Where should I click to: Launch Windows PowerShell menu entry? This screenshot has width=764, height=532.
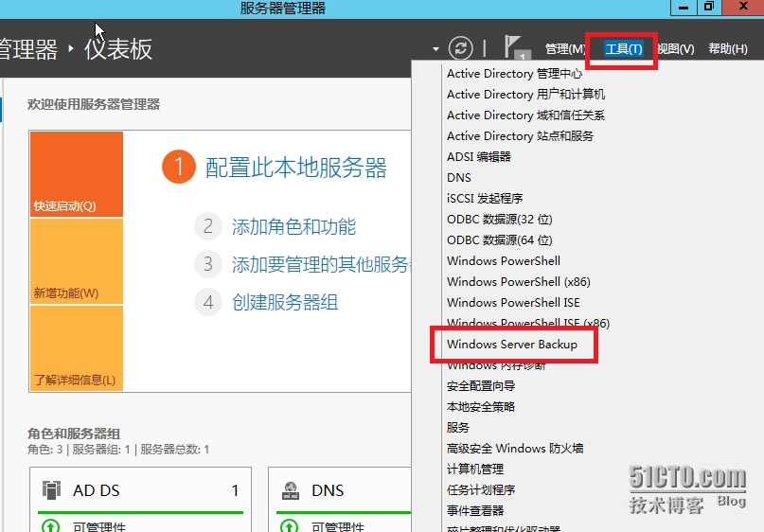click(x=504, y=261)
